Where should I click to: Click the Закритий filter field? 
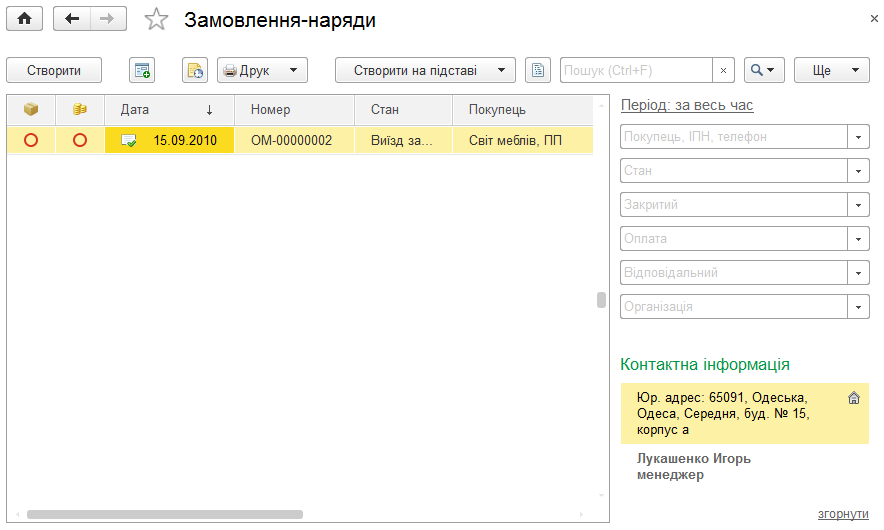(x=733, y=205)
